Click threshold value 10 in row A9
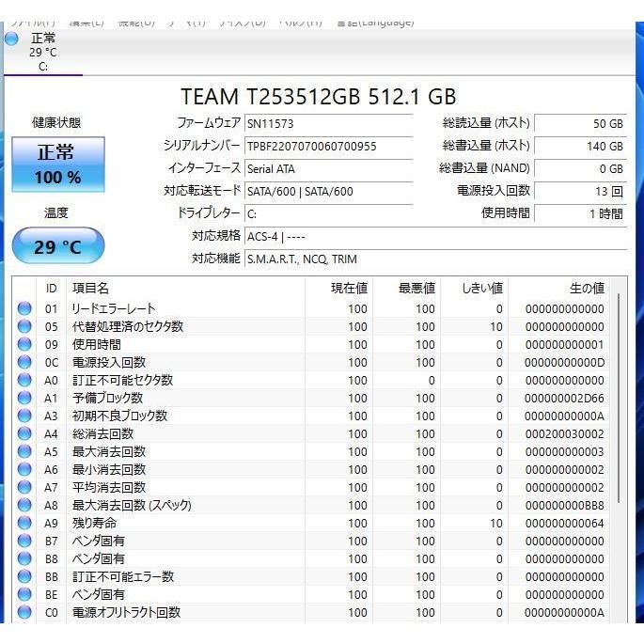This screenshot has height=644, width=644. 496,524
